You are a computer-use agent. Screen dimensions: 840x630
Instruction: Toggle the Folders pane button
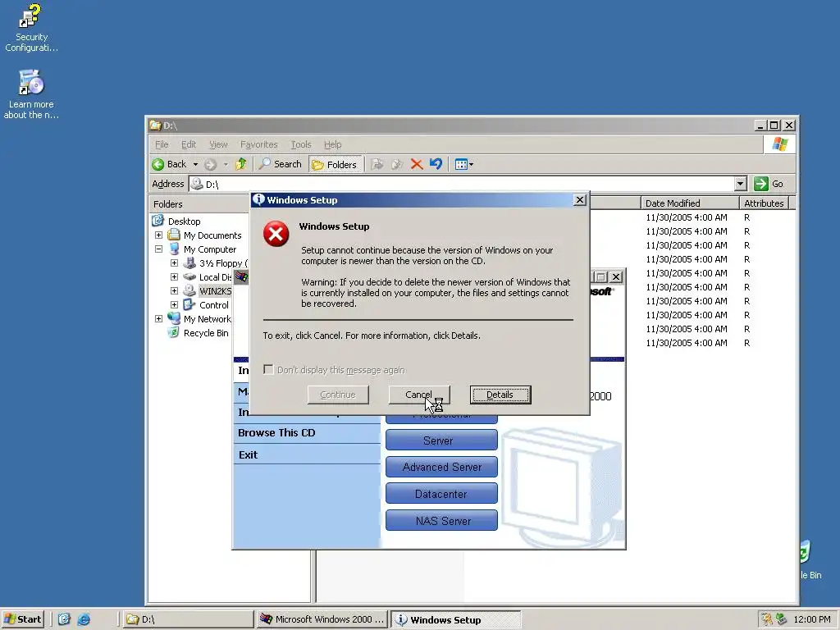pyautogui.click(x=336, y=164)
